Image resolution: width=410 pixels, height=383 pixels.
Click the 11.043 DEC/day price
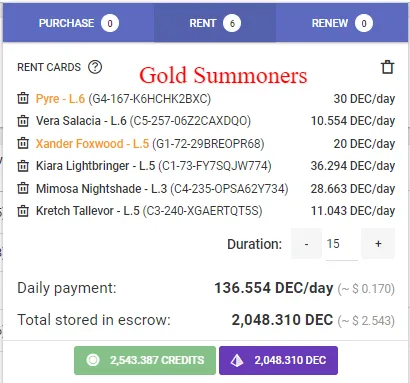pos(353,211)
